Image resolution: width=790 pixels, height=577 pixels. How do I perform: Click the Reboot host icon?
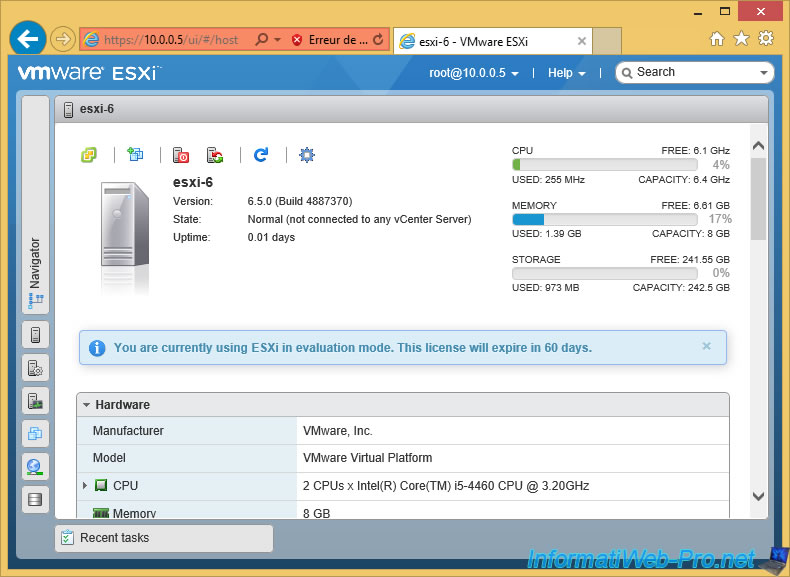[215, 155]
